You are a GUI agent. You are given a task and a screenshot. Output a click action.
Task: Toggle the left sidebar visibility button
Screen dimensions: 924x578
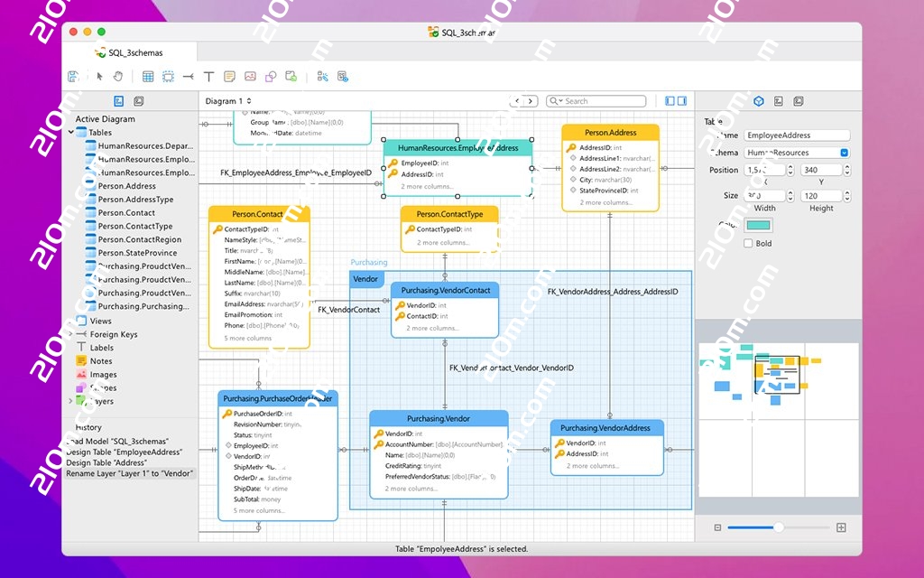(x=670, y=101)
